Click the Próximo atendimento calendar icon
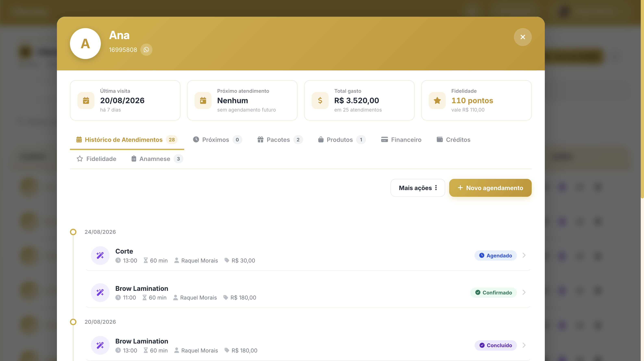The width and height of the screenshot is (644, 361). coord(203,101)
